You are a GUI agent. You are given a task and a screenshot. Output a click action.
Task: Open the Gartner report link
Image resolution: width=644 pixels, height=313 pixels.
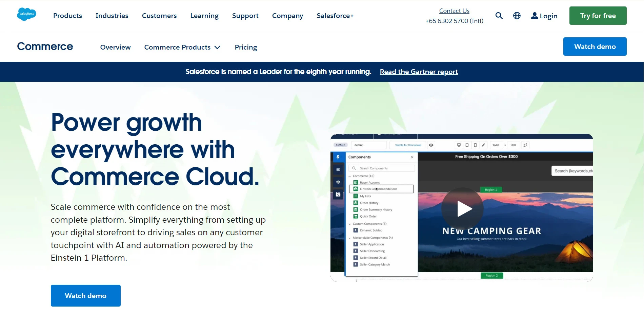pyautogui.click(x=419, y=72)
